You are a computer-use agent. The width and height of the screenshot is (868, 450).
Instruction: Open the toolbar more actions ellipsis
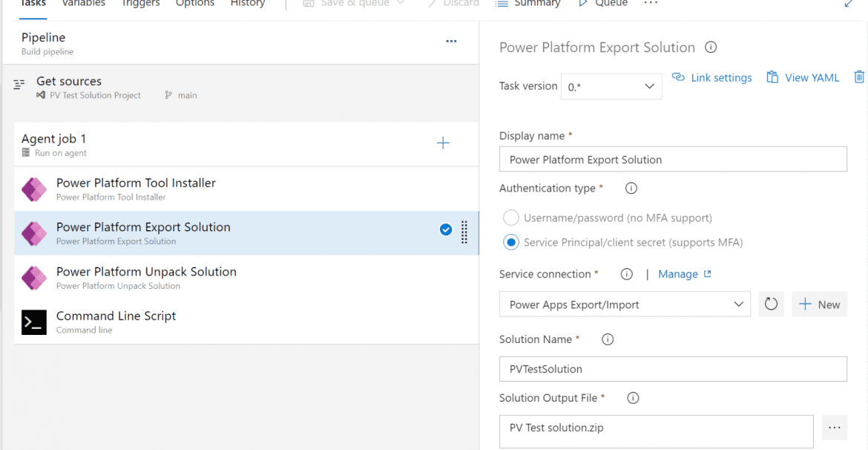(x=651, y=3)
